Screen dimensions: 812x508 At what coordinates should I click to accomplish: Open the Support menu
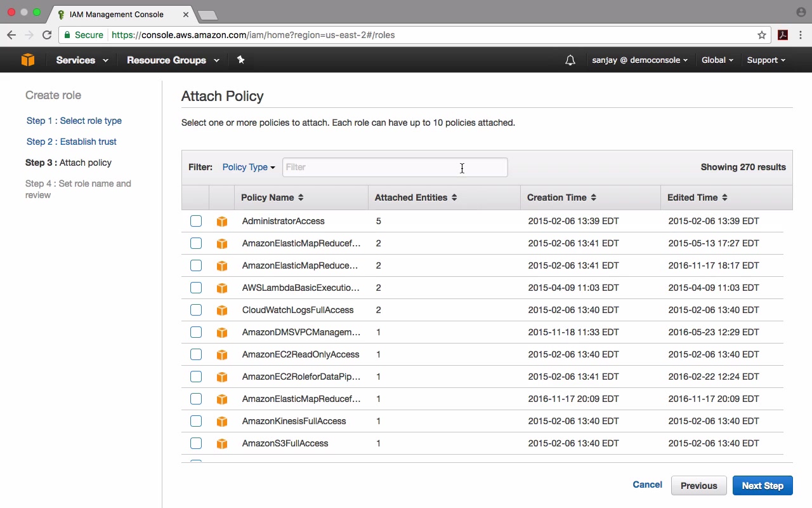click(x=766, y=60)
